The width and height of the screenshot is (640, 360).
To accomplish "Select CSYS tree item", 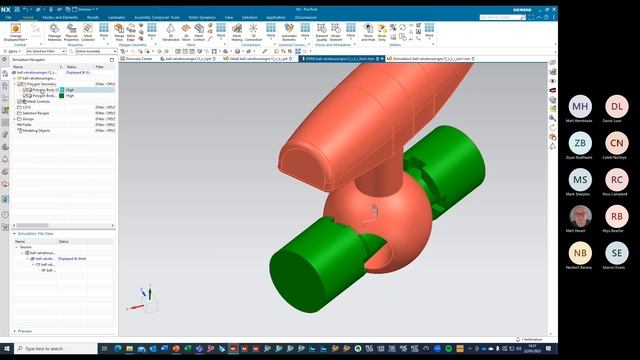I will point(27,107).
